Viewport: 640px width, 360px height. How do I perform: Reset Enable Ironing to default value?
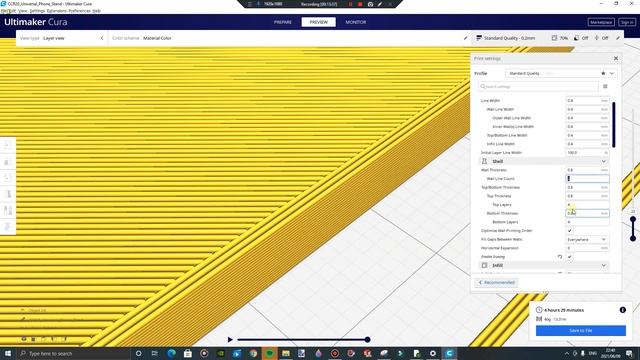(560, 257)
